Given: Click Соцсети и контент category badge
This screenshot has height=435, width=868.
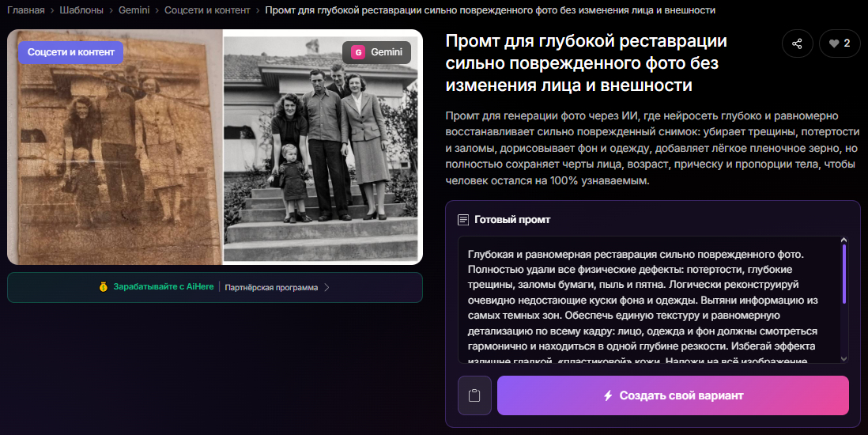Looking at the screenshot, I should click(x=71, y=52).
